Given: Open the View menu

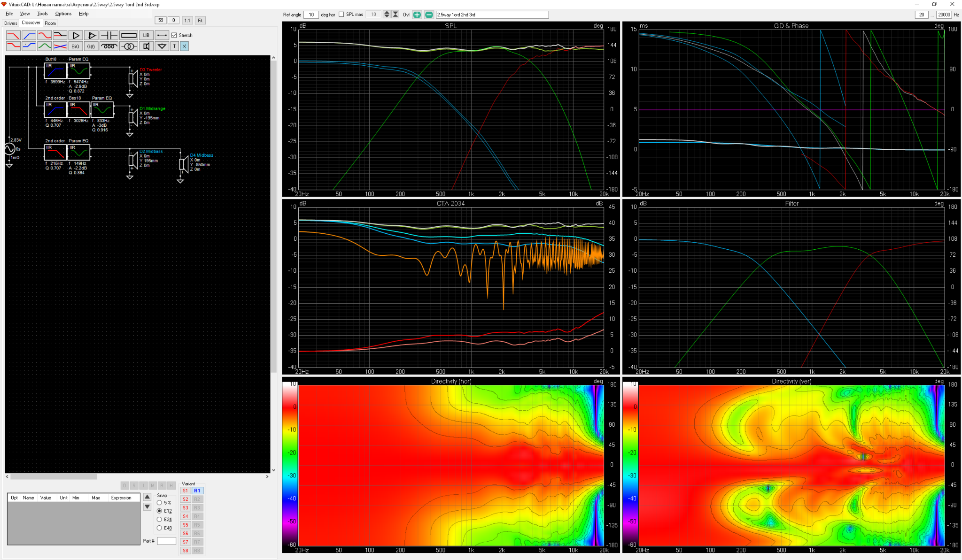Looking at the screenshot, I should tap(25, 14).
